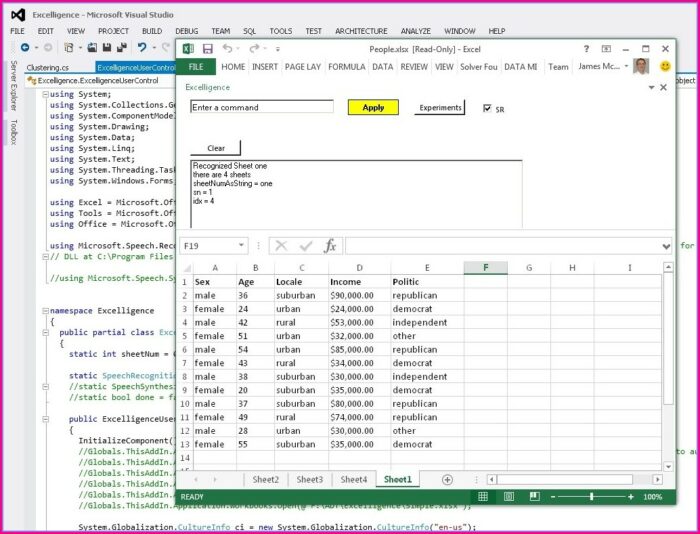Viewport: 700px width, 534px height.
Task: Add a new sheet with plus icon
Action: 447,480
